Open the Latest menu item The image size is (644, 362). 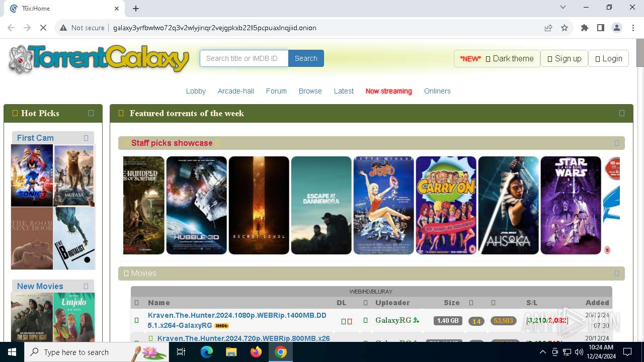(344, 91)
